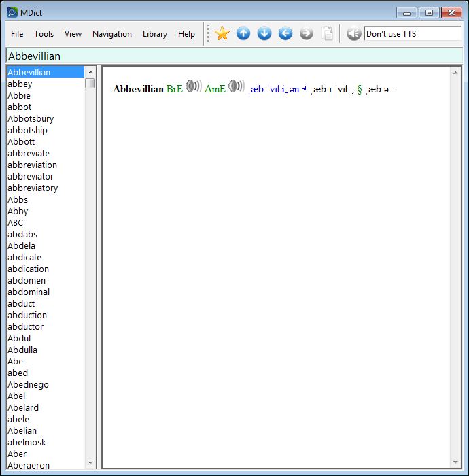Click the word list scrollbar thumb
The width and height of the screenshot is (469, 476).
pos(90,84)
